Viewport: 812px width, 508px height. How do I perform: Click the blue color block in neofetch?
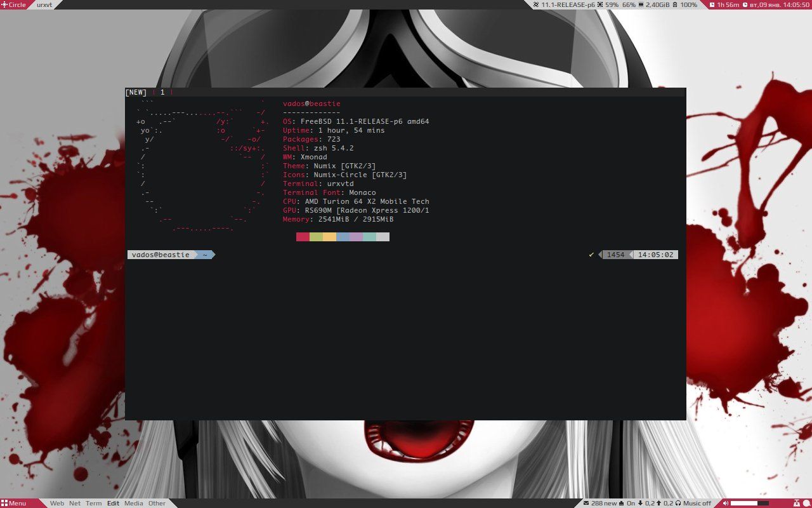click(x=343, y=237)
